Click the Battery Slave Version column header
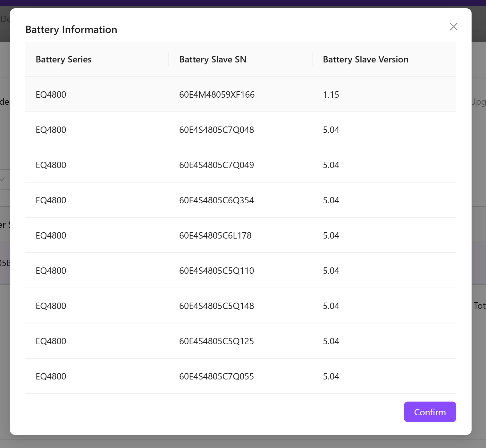486x448 pixels. [365, 60]
